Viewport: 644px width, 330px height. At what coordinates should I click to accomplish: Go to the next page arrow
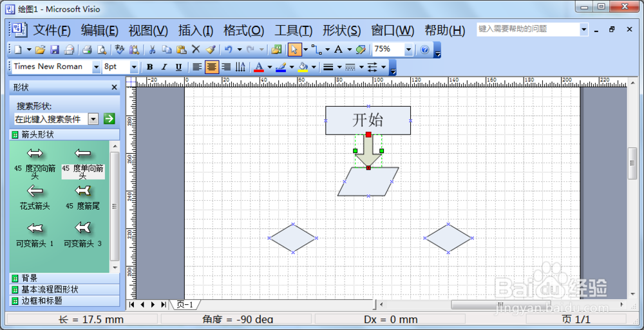coord(153,304)
